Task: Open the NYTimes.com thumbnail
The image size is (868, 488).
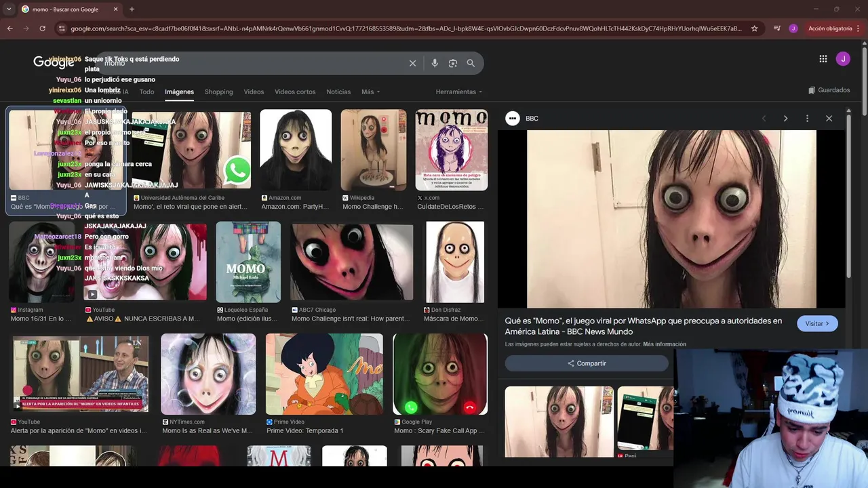Action: click(x=208, y=374)
